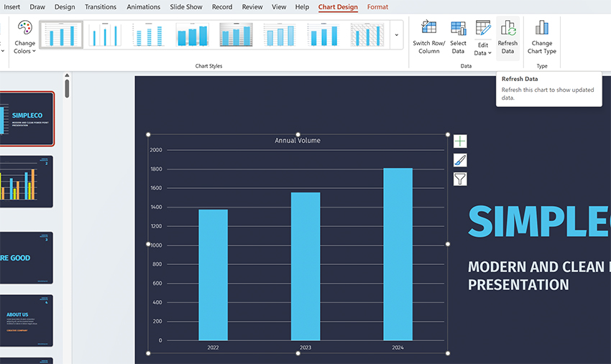Click the 2023 axis label
Viewport: 611px width, 364px height.
tap(305, 347)
